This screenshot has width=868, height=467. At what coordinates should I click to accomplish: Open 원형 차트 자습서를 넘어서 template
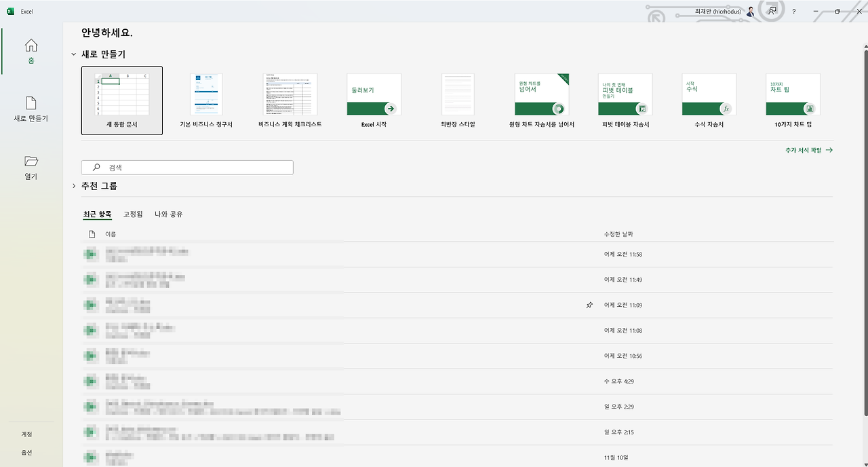tap(542, 100)
